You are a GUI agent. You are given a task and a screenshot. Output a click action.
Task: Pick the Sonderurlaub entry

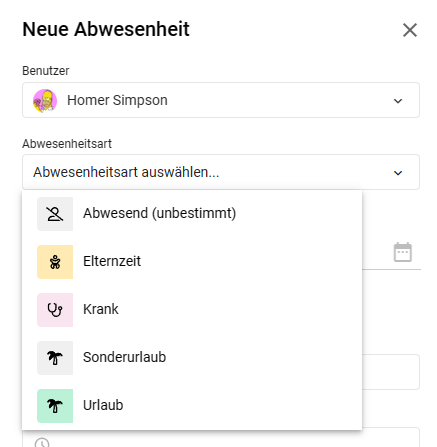click(192, 358)
